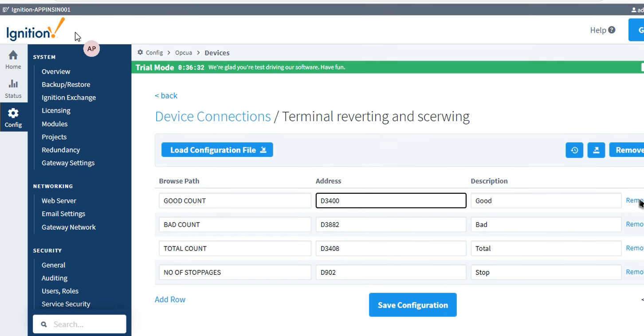Follow the back link
Image resolution: width=644 pixels, height=336 pixels.
(x=166, y=96)
